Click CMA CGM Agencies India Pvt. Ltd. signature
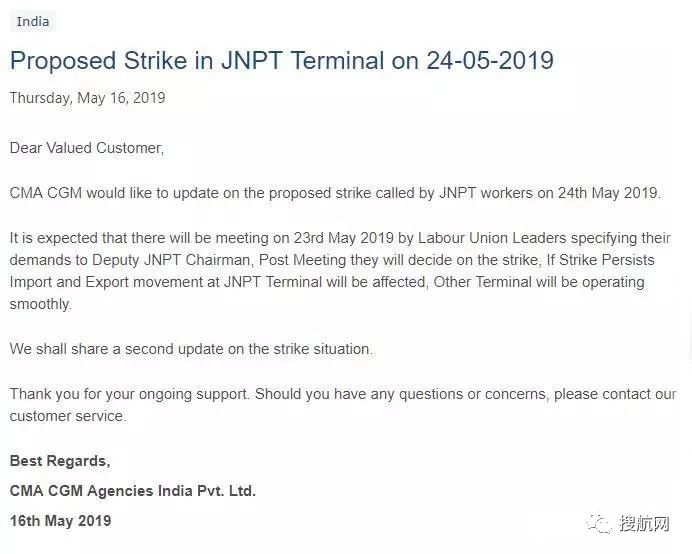 133,491
